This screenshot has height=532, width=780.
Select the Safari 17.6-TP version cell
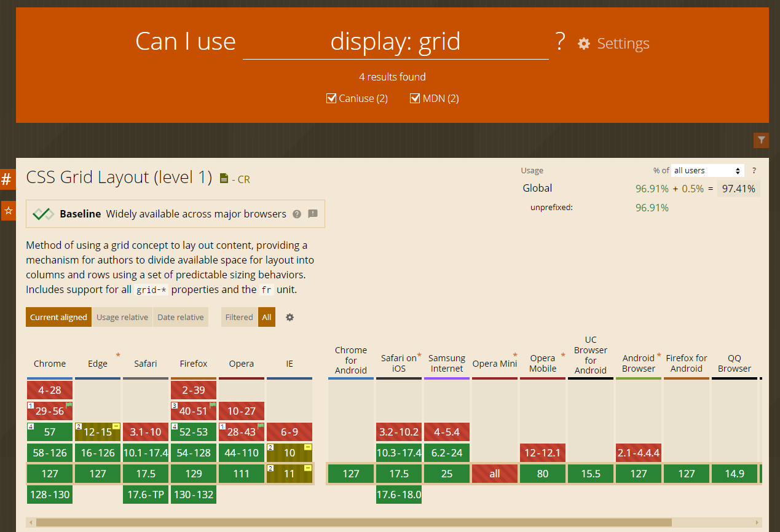(146, 495)
